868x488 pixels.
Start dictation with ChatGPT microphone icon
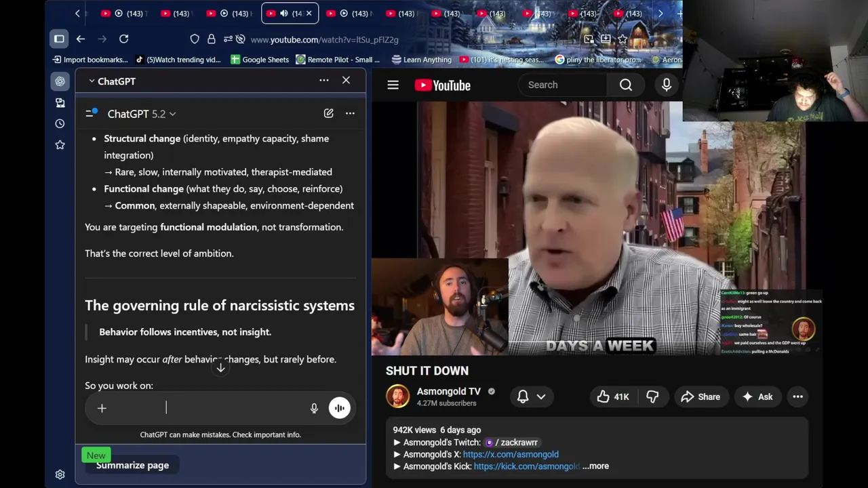coord(314,408)
